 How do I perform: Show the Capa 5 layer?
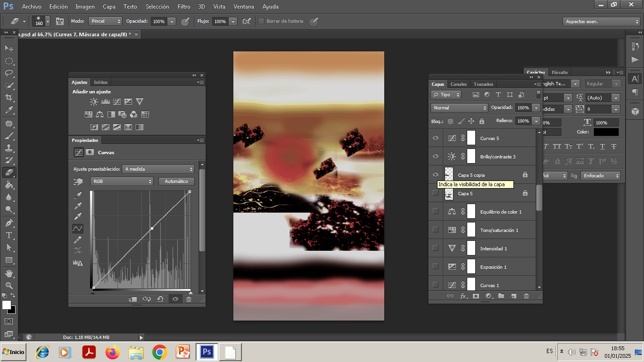coord(436,193)
